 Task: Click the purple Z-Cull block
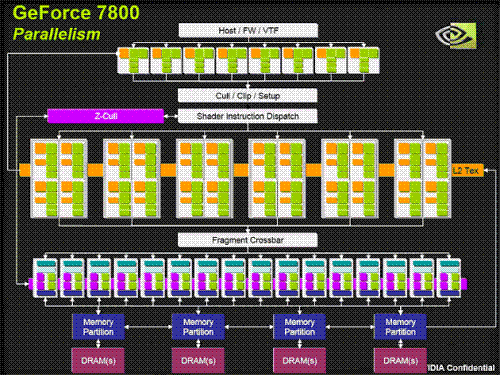(106, 116)
